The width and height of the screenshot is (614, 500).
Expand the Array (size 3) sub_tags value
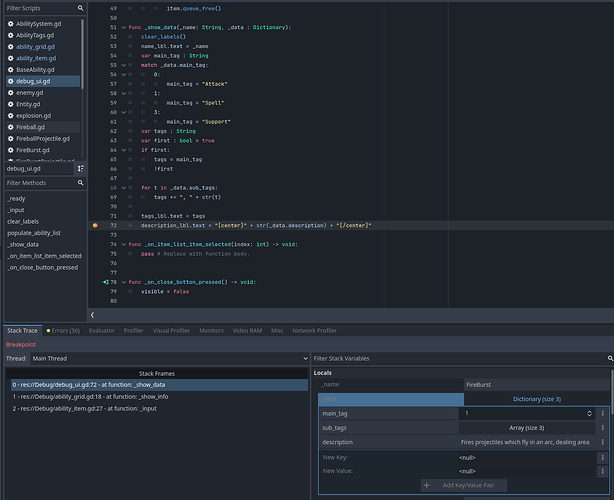526,428
